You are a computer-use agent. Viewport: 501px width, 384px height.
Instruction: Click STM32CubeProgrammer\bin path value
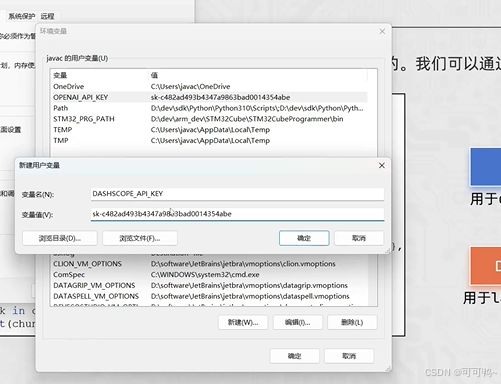(x=247, y=119)
